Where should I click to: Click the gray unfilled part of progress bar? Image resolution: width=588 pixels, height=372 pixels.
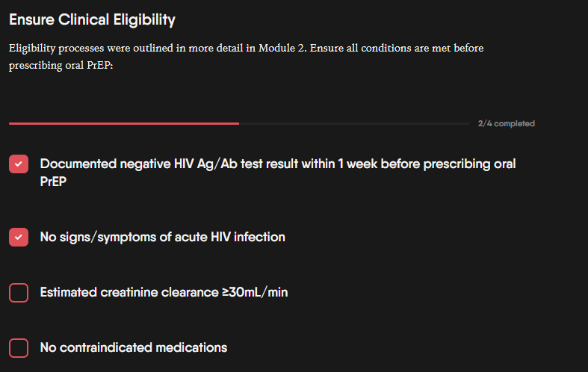[x=355, y=123]
